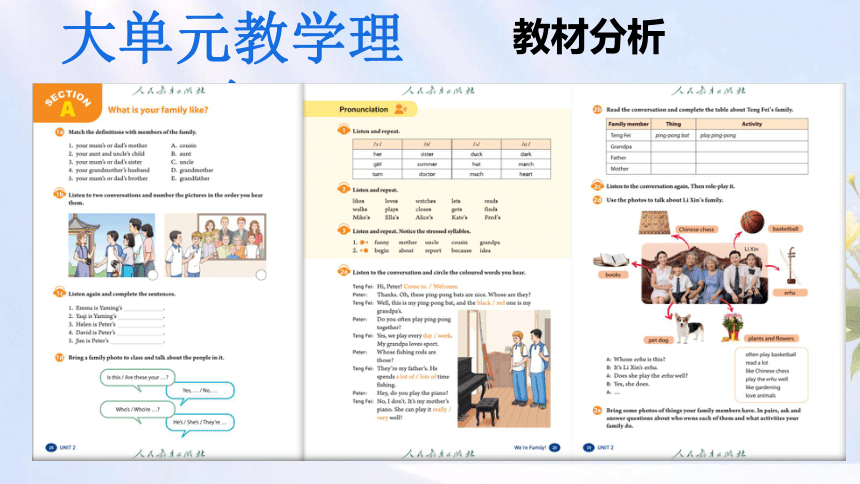Click the illustration of two boys by piano
The width and height of the screenshot is (860, 484).
point(504,369)
